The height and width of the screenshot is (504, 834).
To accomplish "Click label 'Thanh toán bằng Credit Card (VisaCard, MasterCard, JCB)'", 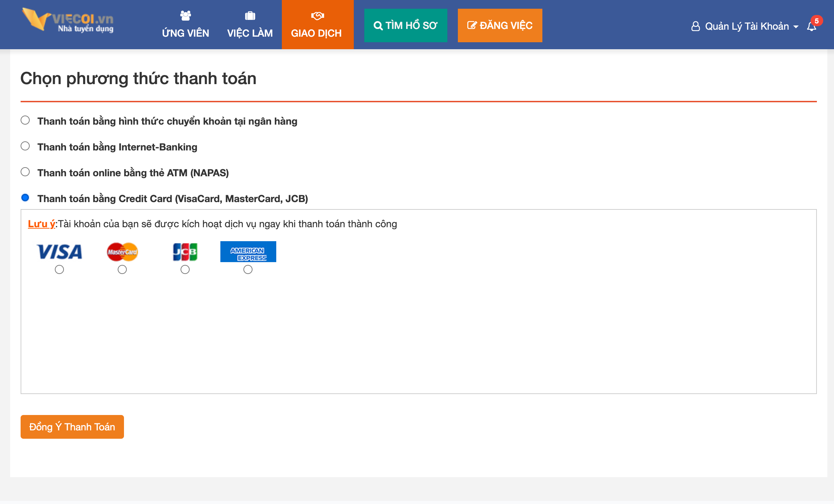I will click(x=173, y=199).
